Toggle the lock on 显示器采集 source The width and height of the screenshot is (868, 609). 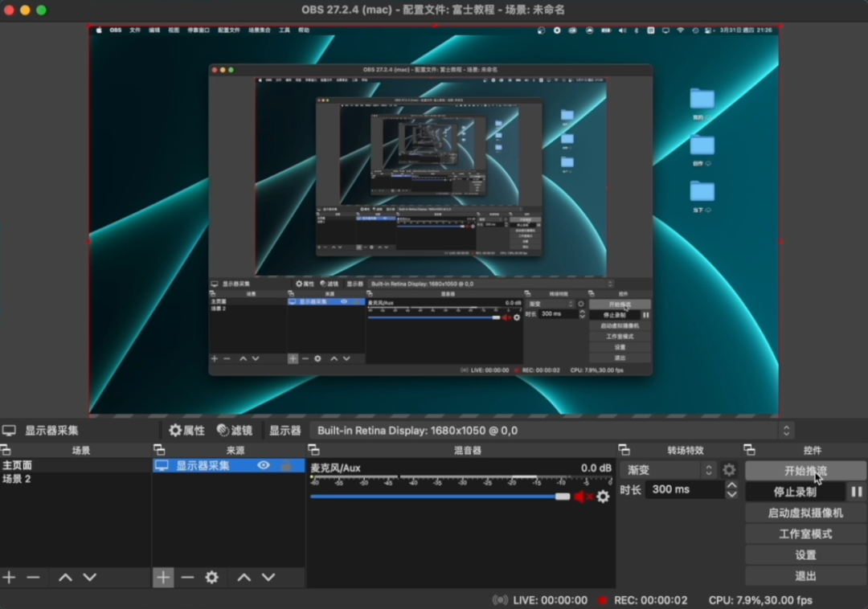click(x=287, y=466)
